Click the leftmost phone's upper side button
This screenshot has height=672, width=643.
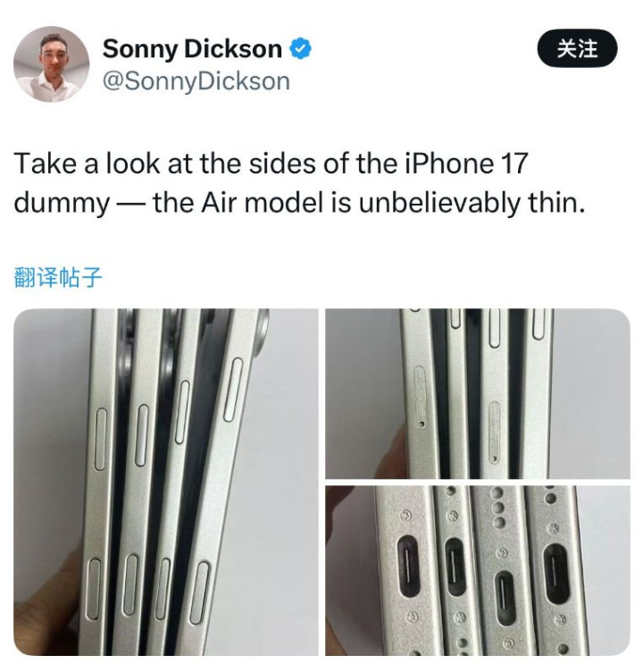coord(100,440)
